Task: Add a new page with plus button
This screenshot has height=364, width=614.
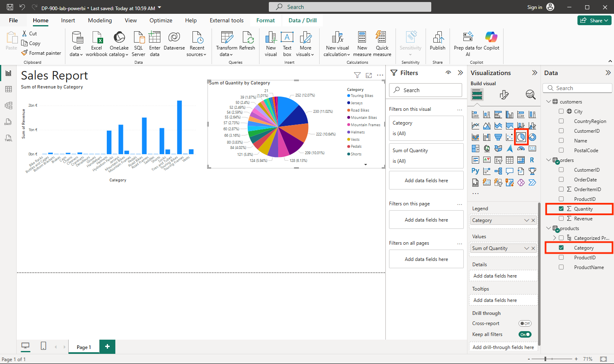Action: (x=108, y=347)
